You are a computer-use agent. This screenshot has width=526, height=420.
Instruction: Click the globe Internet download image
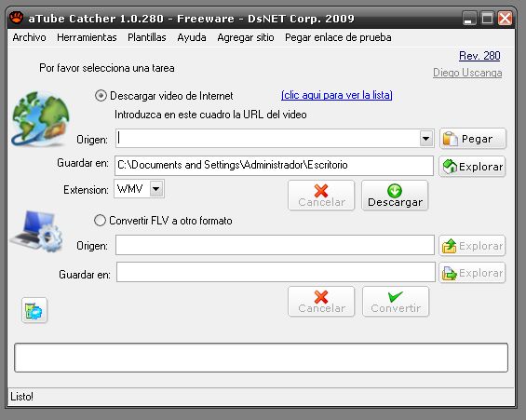pyautogui.click(x=40, y=119)
